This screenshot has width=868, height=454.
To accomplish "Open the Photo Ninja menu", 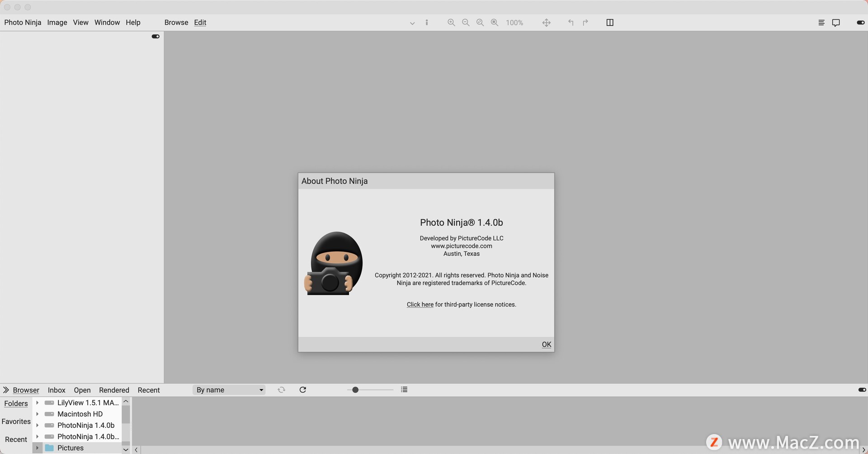I will point(23,23).
